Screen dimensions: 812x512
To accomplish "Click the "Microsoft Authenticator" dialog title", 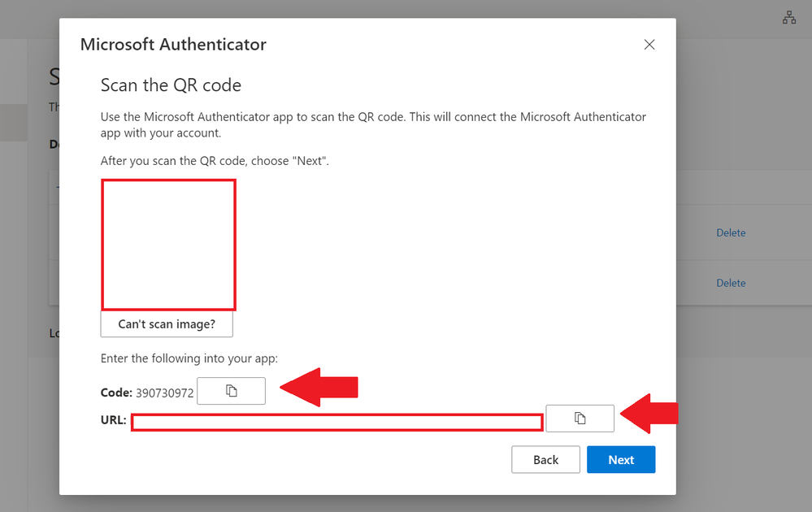I will [173, 45].
